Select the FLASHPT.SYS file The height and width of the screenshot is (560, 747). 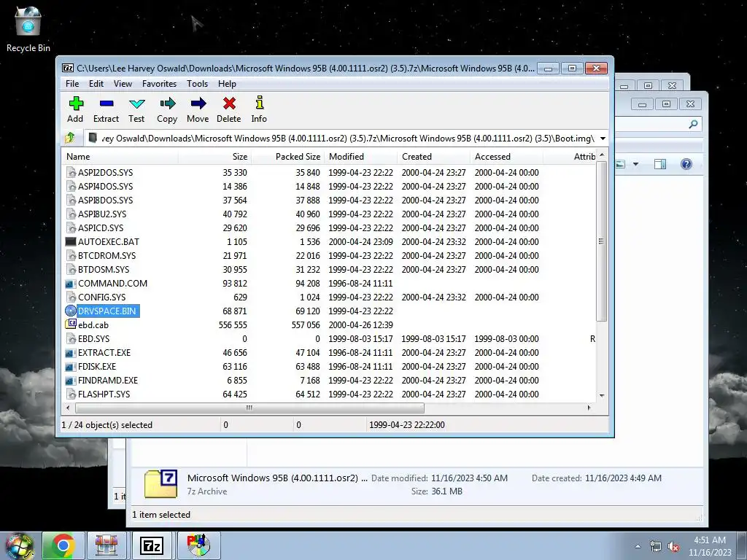104,394
